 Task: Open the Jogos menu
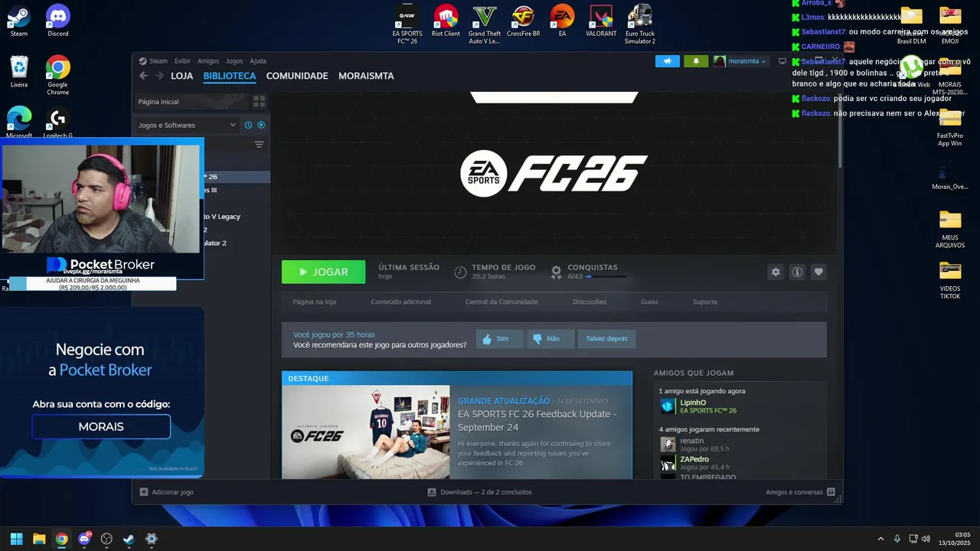tap(234, 61)
